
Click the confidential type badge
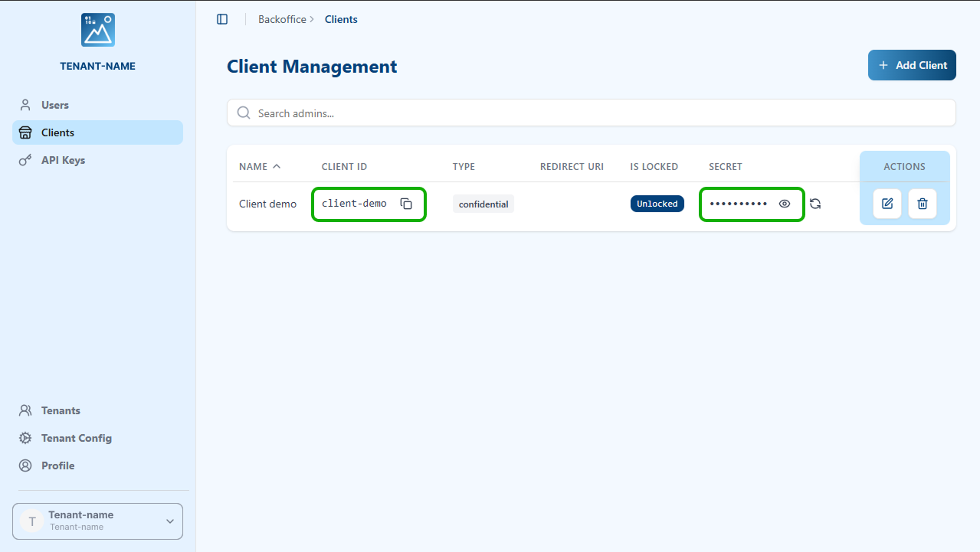point(483,204)
